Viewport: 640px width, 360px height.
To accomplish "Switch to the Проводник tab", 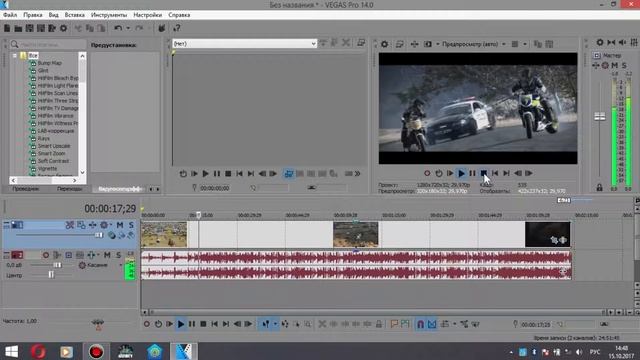I will [x=25, y=189].
